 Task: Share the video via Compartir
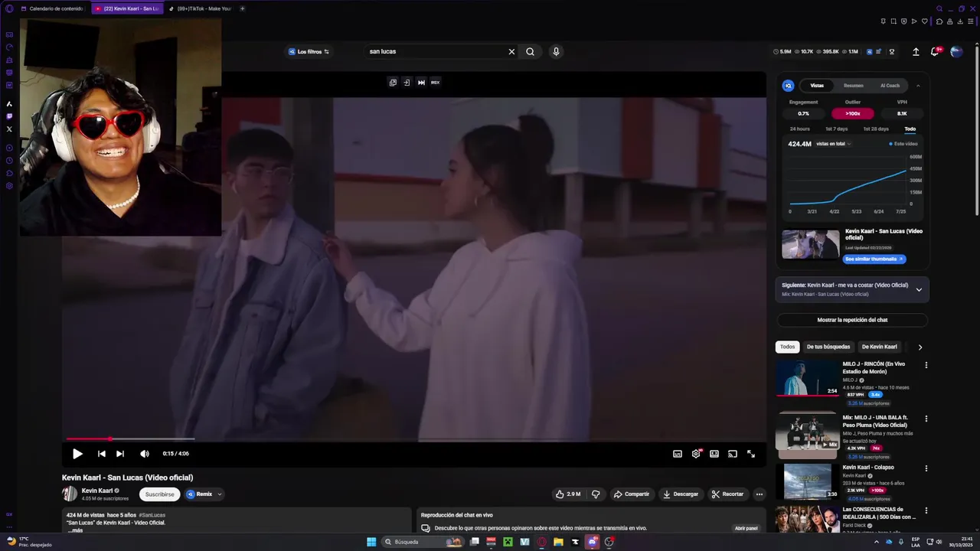pyautogui.click(x=631, y=494)
